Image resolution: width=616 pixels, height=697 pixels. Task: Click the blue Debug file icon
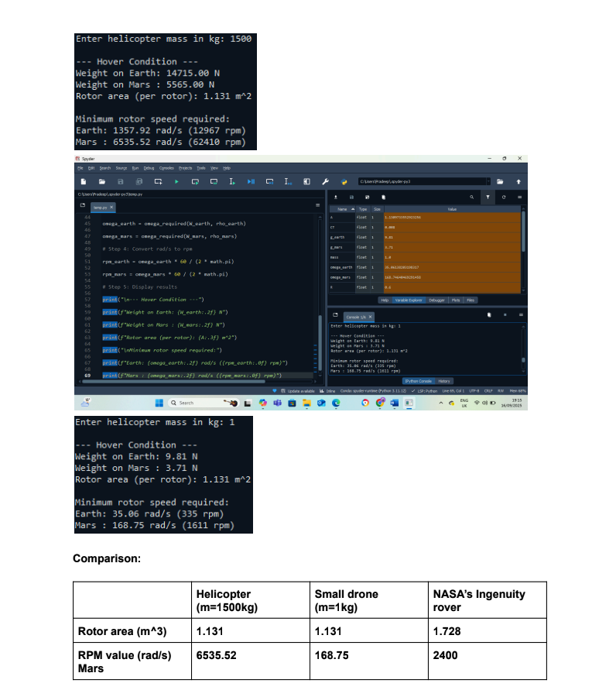click(x=251, y=181)
